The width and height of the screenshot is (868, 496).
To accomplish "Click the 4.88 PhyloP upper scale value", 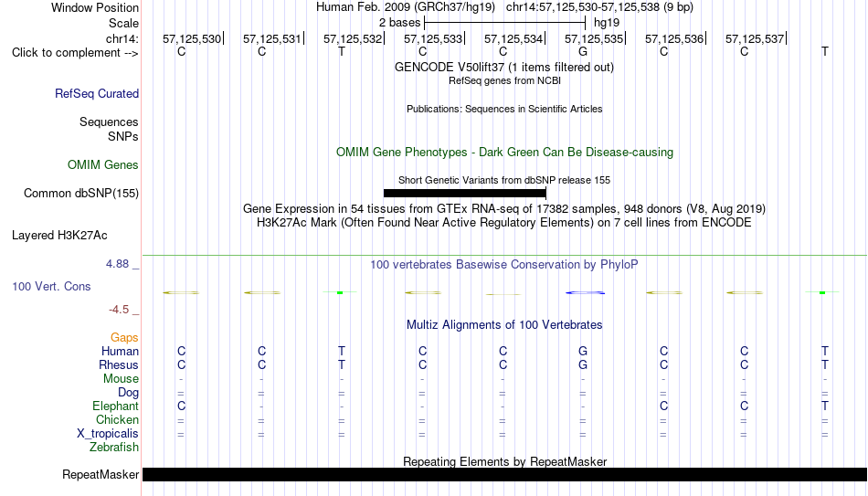I will [117, 264].
